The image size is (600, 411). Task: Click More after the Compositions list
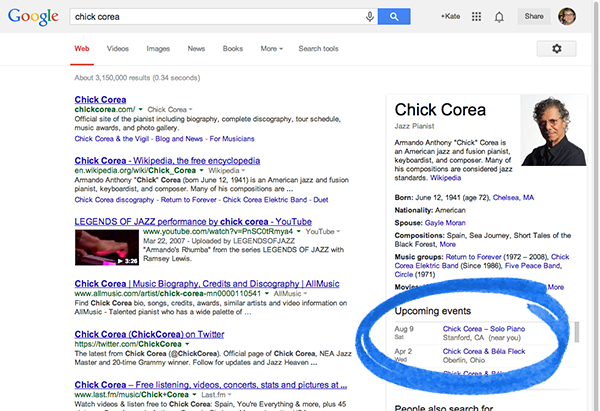[x=447, y=244]
